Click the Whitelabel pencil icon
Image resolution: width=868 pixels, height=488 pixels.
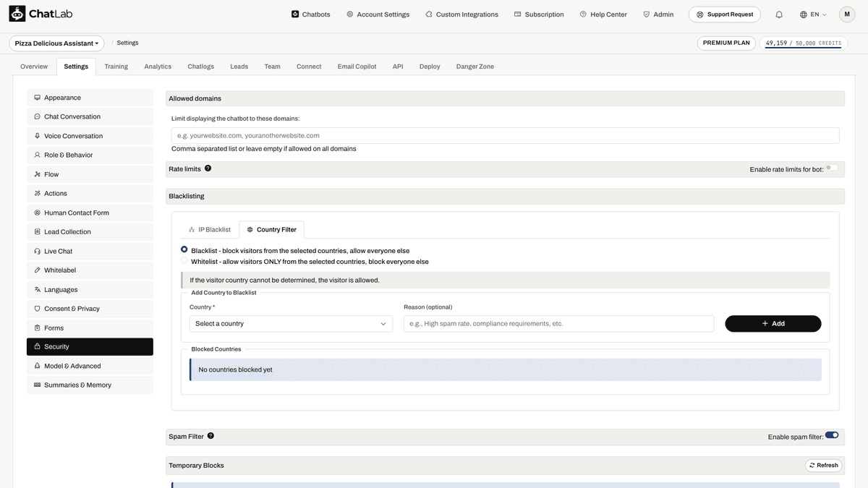click(37, 270)
